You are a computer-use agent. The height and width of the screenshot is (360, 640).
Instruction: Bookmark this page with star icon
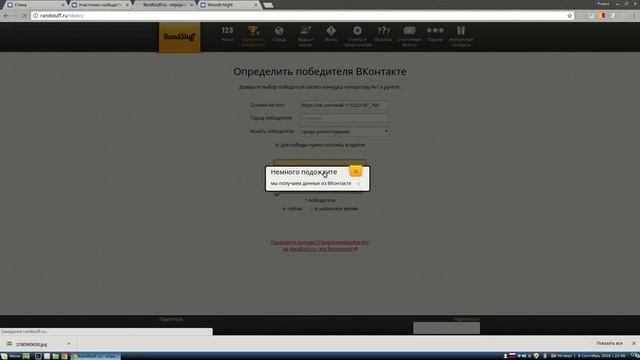coord(569,16)
